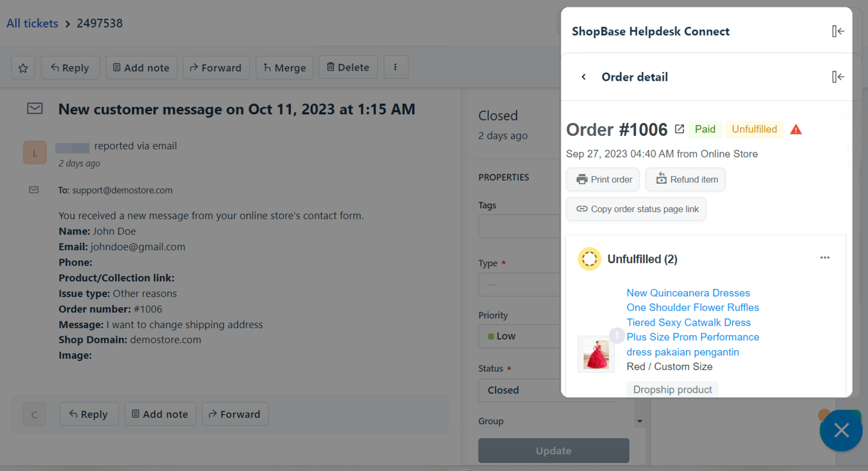Image resolution: width=868 pixels, height=471 pixels.
Task: Click the sender avatar letter L
Action: (35, 153)
